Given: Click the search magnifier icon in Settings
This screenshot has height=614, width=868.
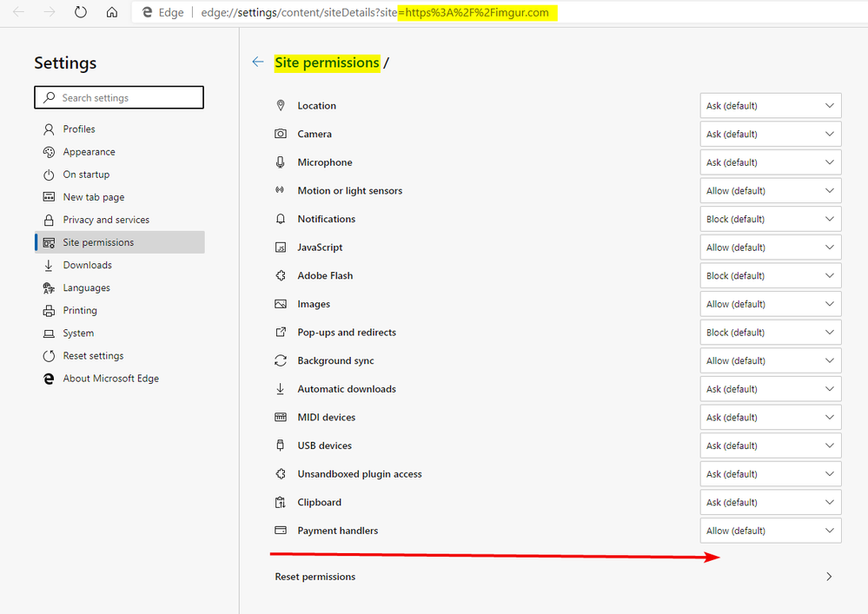Looking at the screenshot, I should [50, 97].
